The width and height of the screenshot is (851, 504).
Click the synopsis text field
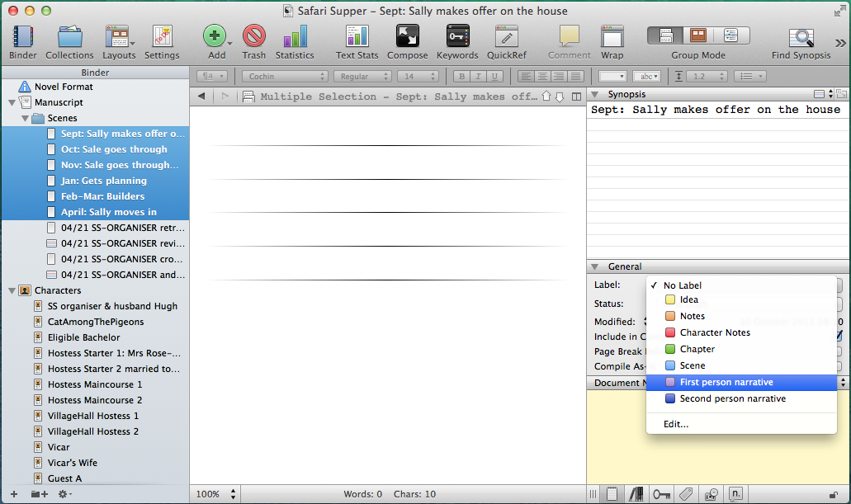[716, 181]
